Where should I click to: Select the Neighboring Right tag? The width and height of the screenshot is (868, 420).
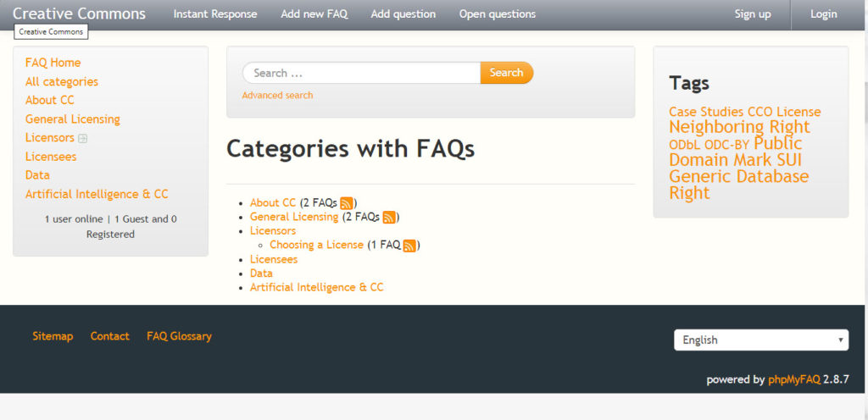[739, 127]
